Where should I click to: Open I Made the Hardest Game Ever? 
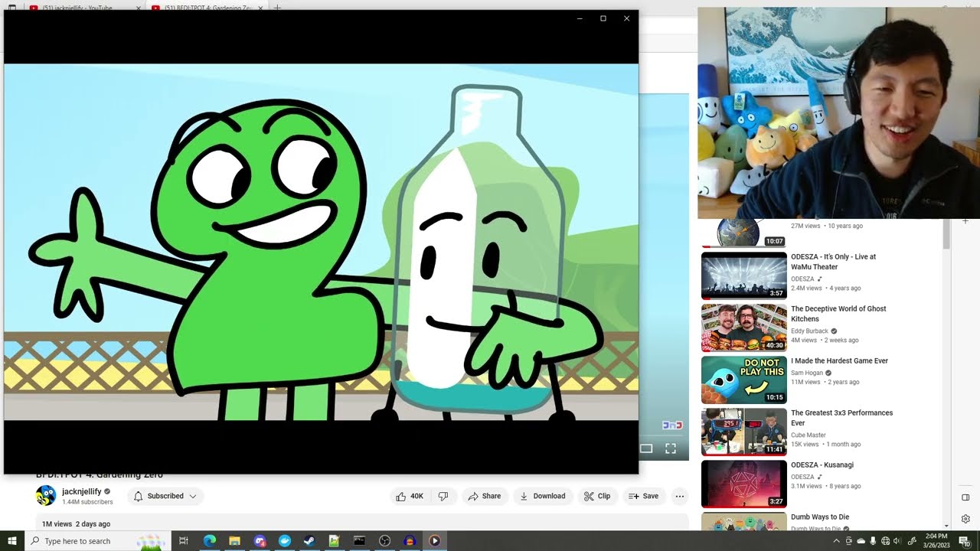point(839,360)
